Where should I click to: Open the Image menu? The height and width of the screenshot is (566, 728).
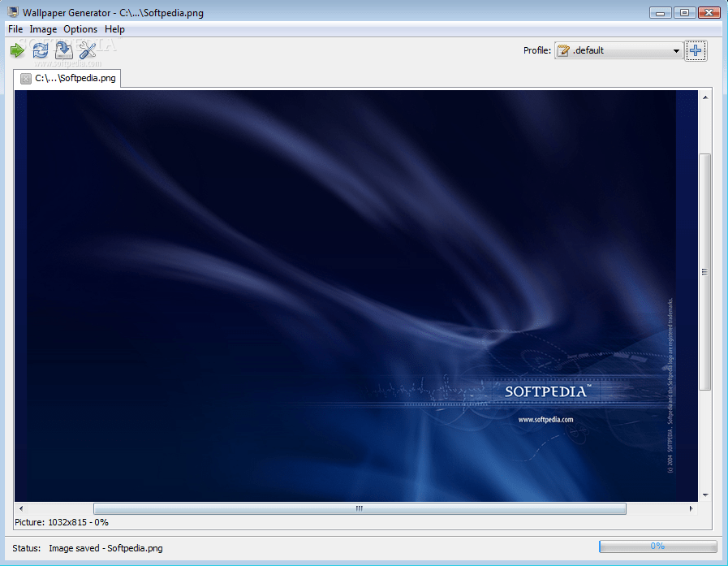(43, 28)
